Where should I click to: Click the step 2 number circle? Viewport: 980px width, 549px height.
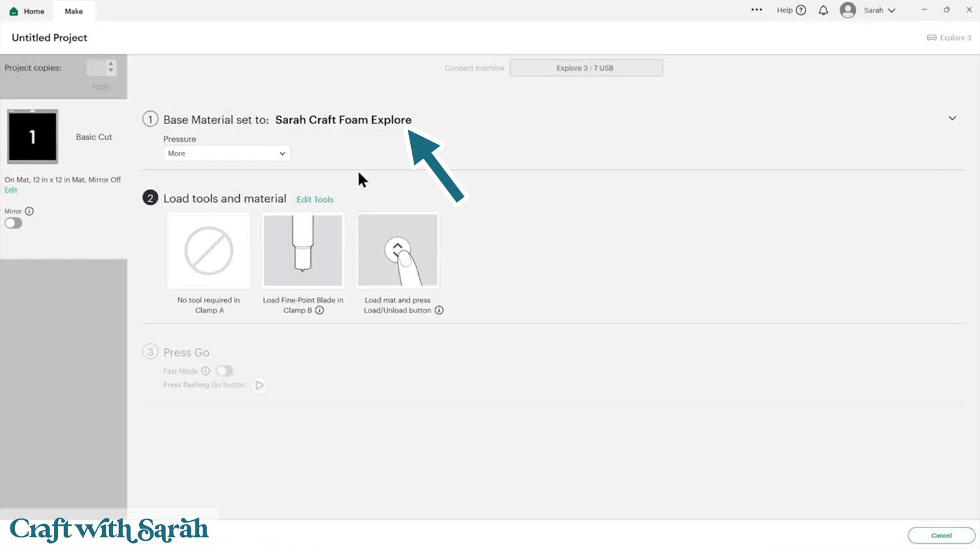point(150,198)
